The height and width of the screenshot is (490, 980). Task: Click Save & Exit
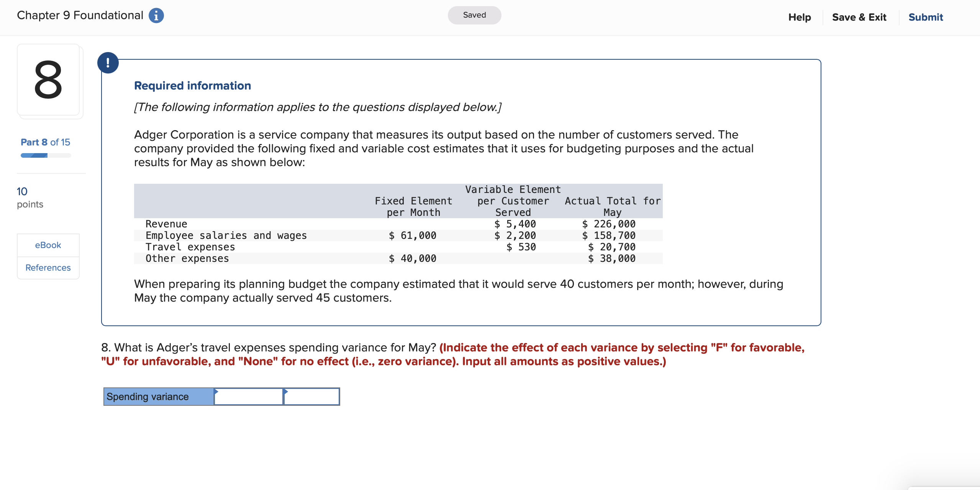pyautogui.click(x=859, y=17)
